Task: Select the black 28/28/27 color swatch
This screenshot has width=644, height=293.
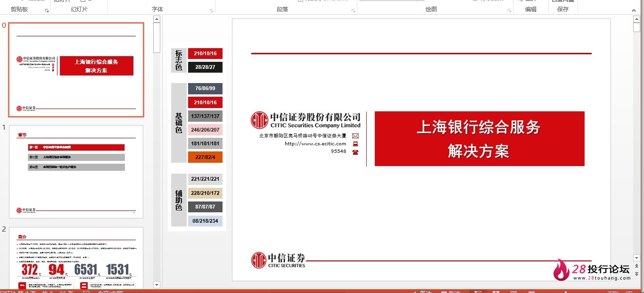Action: pos(205,67)
